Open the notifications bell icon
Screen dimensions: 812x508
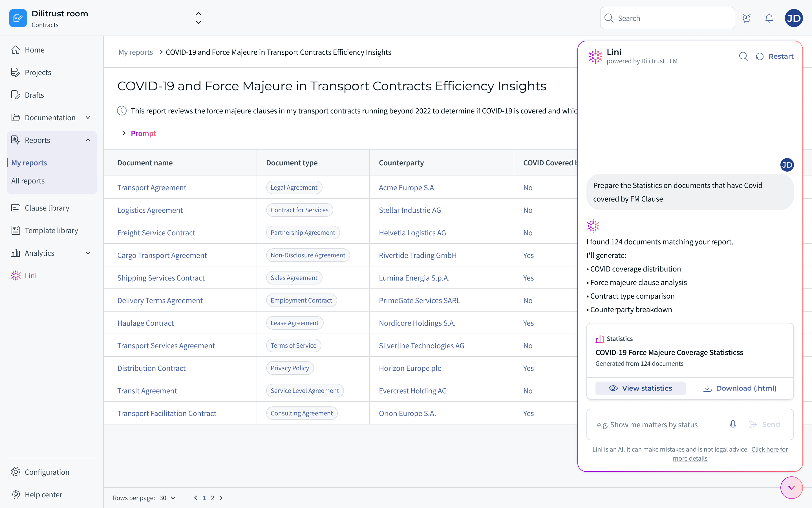[x=769, y=18]
